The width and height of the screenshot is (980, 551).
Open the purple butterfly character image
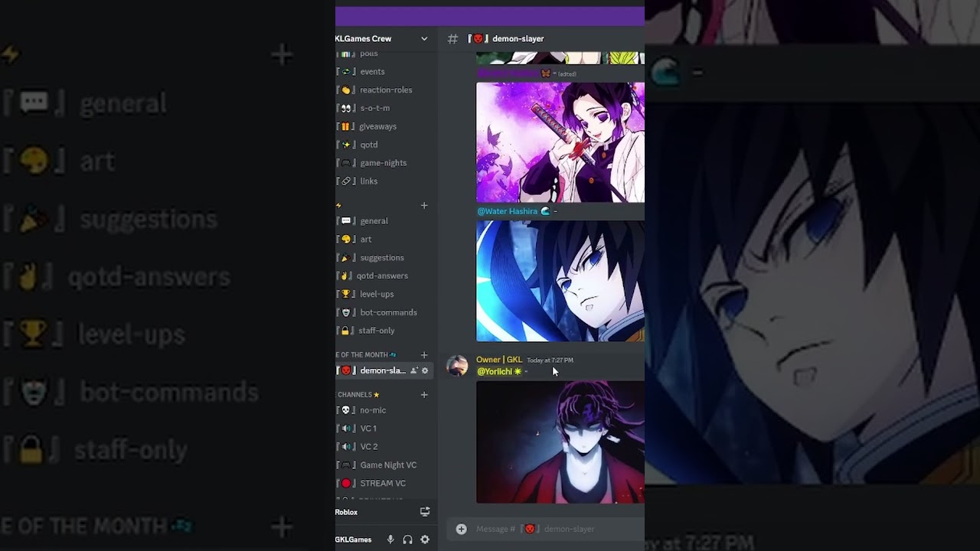coord(560,142)
